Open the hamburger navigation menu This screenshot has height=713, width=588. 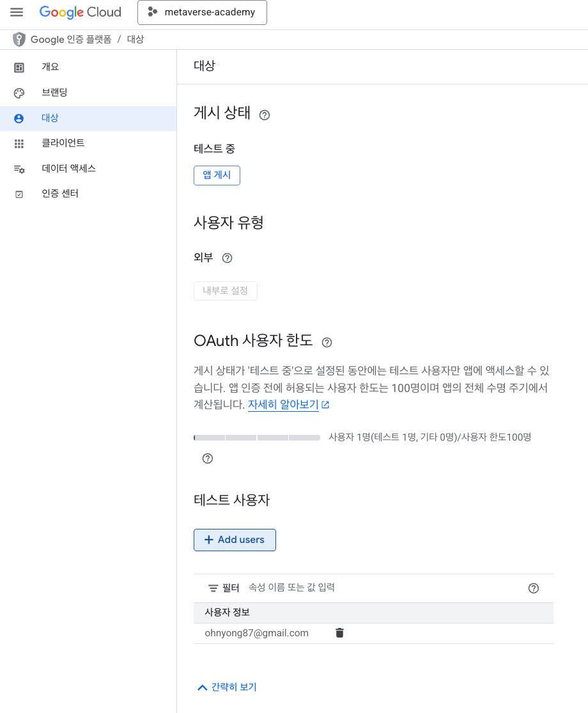[x=17, y=12]
